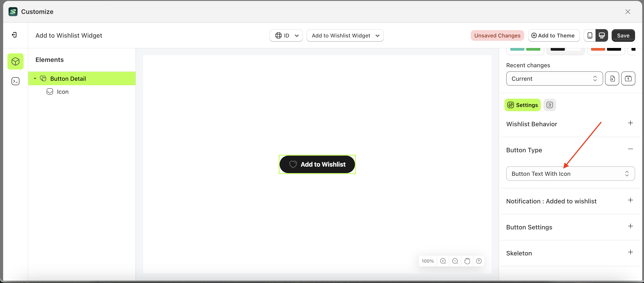644x283 pixels.
Task: Switch to mobile preview mode
Action: (x=590, y=35)
